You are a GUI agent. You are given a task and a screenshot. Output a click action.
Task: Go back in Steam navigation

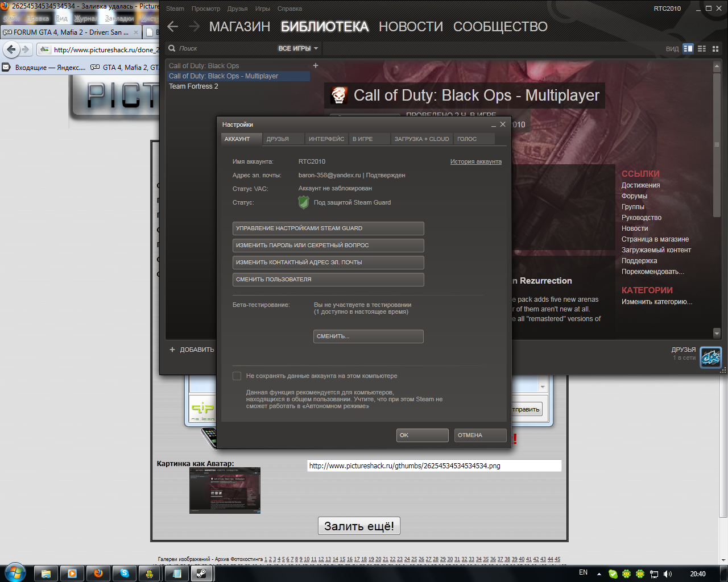173,27
